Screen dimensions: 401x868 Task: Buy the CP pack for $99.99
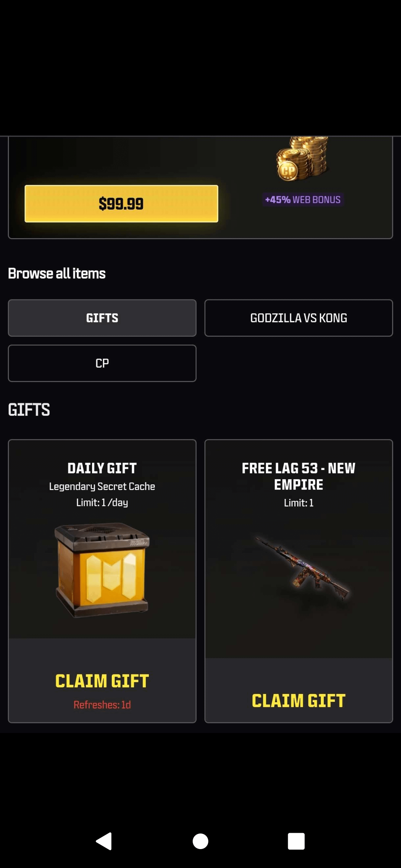(x=121, y=204)
